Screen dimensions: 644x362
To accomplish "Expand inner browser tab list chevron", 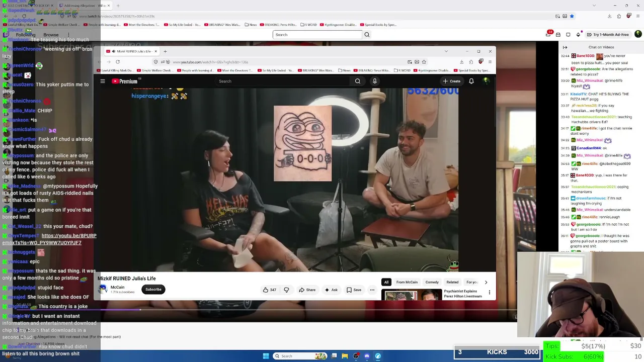I will 446,51.
